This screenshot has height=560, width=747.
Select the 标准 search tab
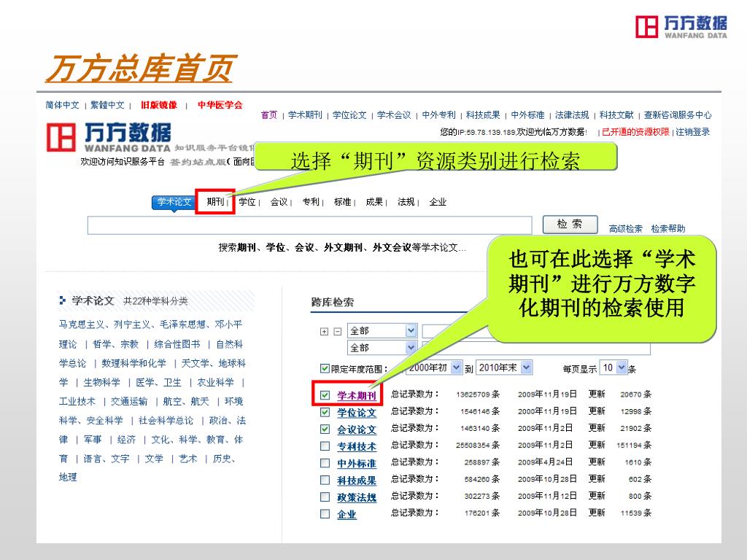343,202
